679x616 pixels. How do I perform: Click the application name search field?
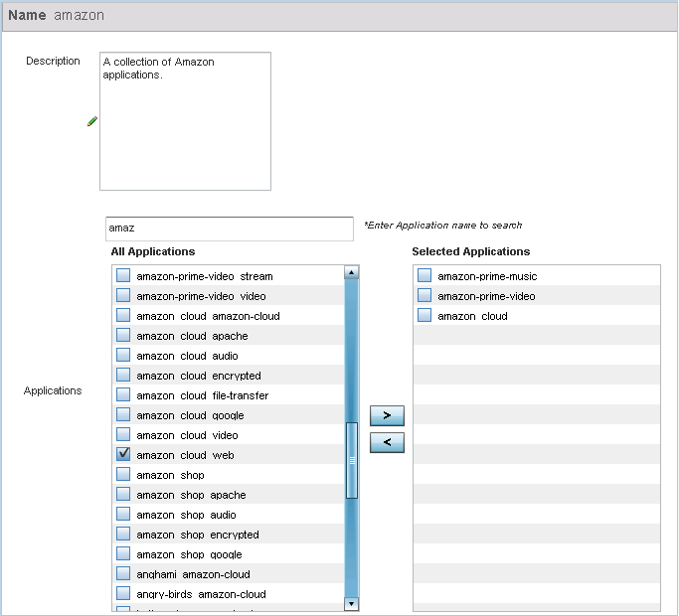(x=229, y=229)
